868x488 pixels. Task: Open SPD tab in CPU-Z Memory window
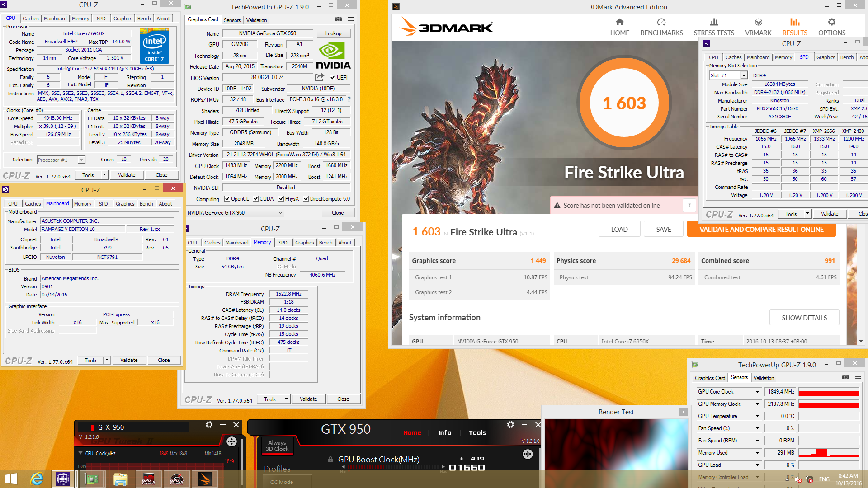tap(283, 243)
